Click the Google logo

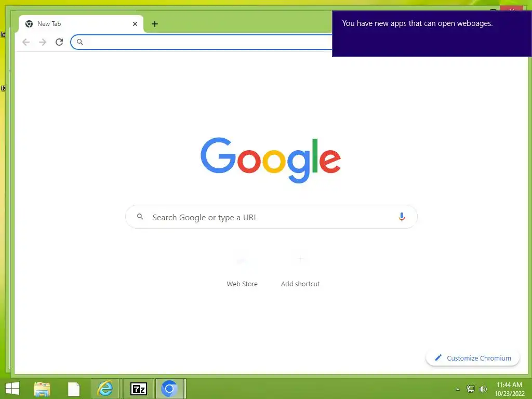point(270,160)
